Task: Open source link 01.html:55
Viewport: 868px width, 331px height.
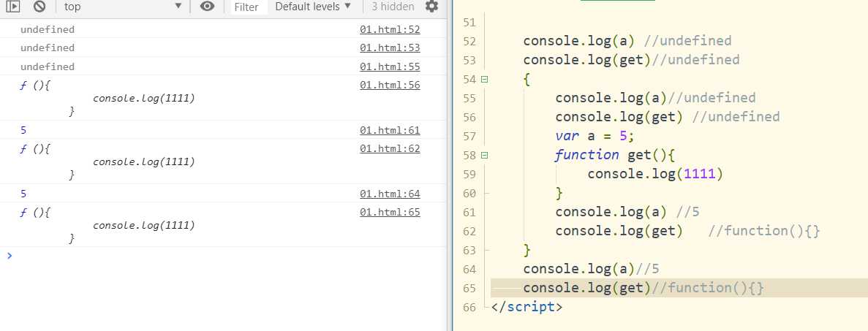Action: pos(390,67)
